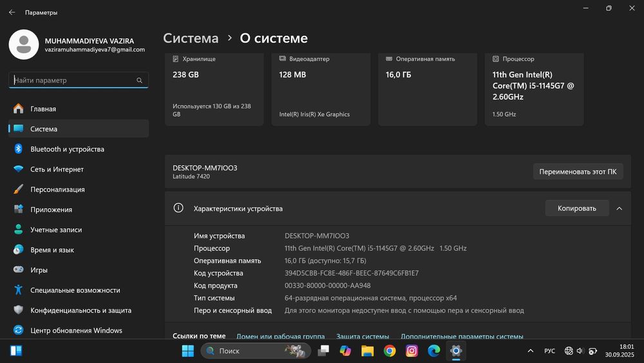The height and width of the screenshot is (363, 644).
Task: Click the magnifier icon in the search field
Action: tap(139, 80)
